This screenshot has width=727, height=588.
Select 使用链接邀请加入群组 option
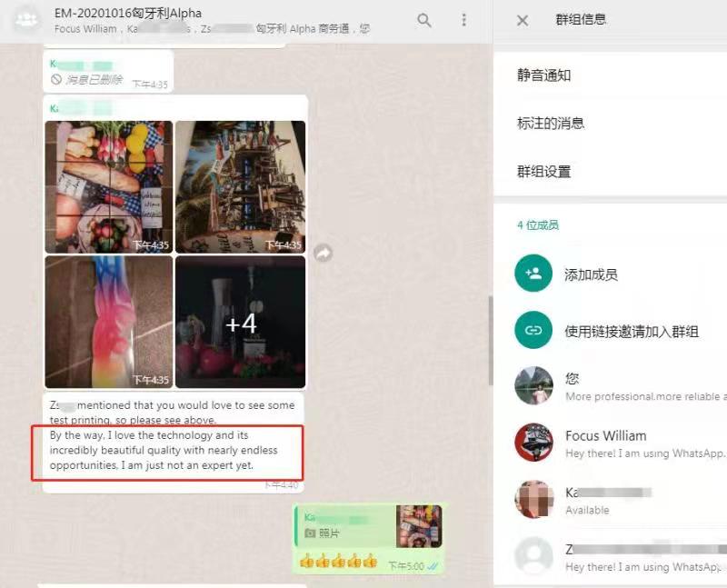click(632, 332)
